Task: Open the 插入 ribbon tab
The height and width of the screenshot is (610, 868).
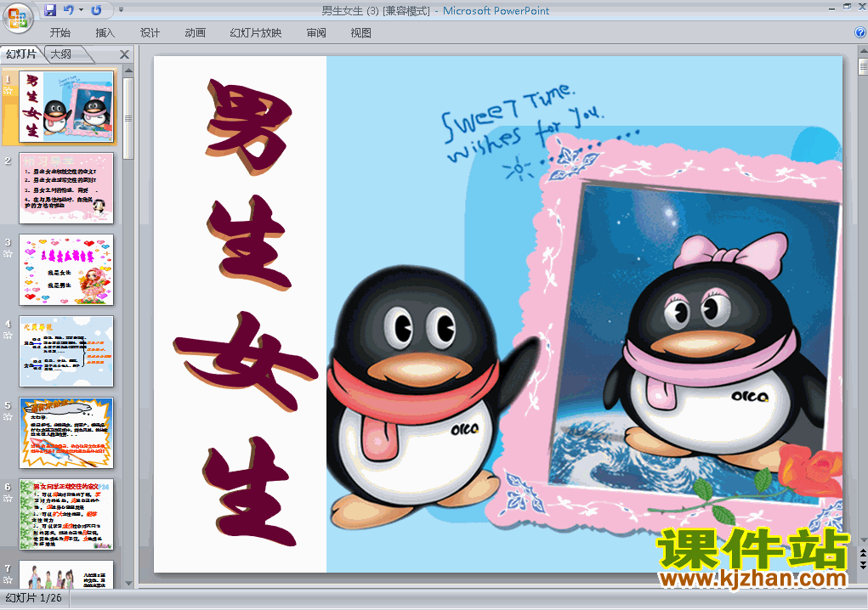Action: point(105,32)
